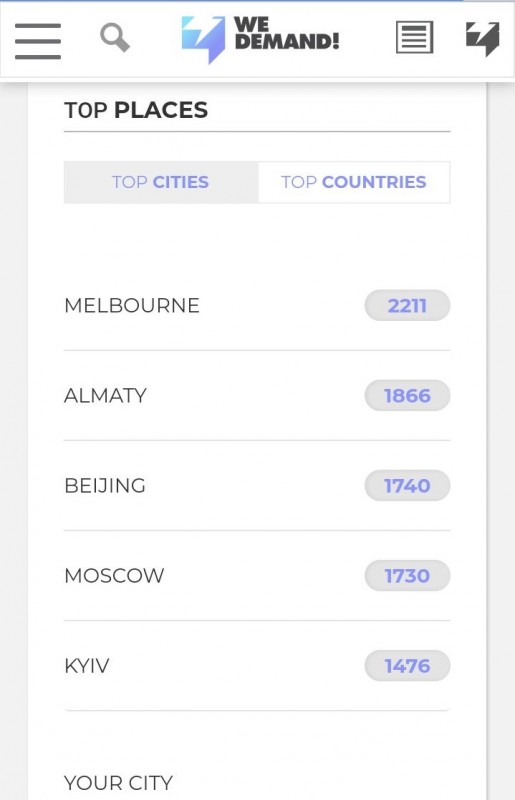Image resolution: width=515 pixels, height=800 pixels.
Task: Switch to the Top Countries tab
Action: [x=354, y=182]
